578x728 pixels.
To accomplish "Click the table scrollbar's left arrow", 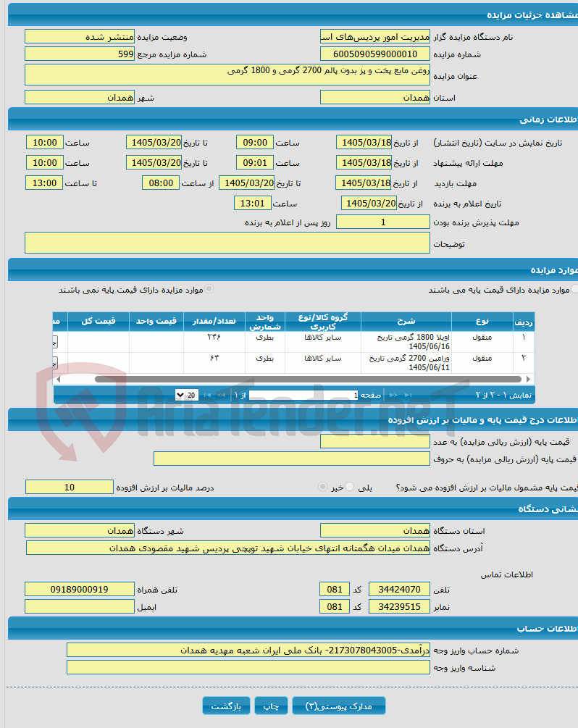I will (x=58, y=380).
